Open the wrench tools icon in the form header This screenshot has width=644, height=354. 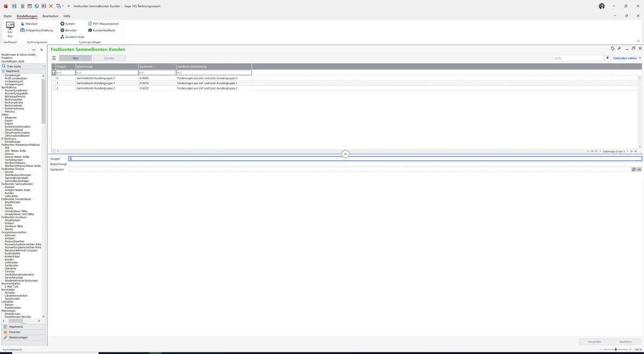click(619, 48)
